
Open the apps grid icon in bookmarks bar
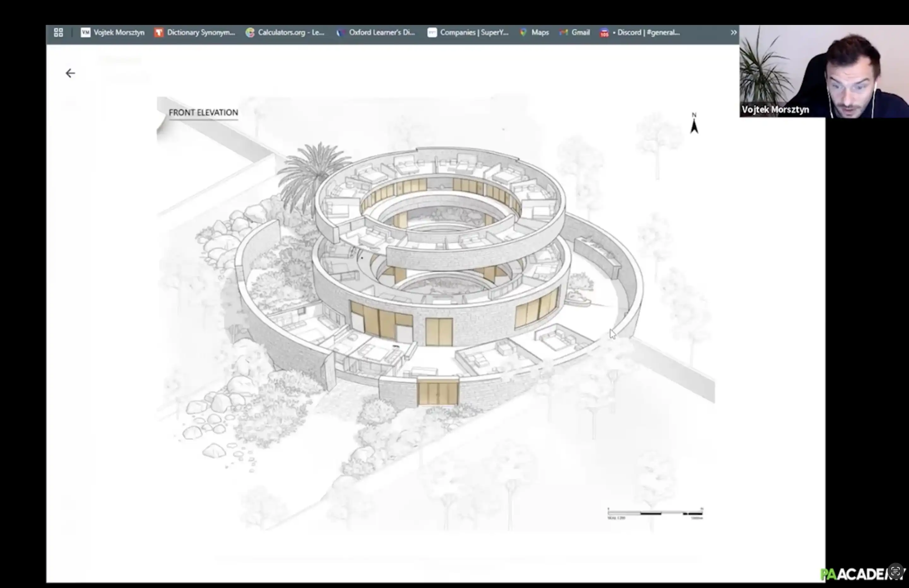[x=58, y=32]
